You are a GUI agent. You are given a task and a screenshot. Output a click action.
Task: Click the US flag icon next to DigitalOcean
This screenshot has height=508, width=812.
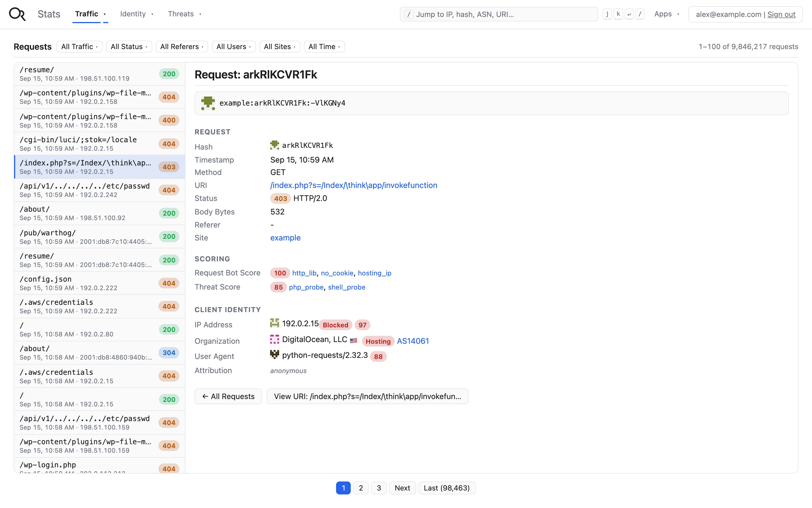click(353, 341)
